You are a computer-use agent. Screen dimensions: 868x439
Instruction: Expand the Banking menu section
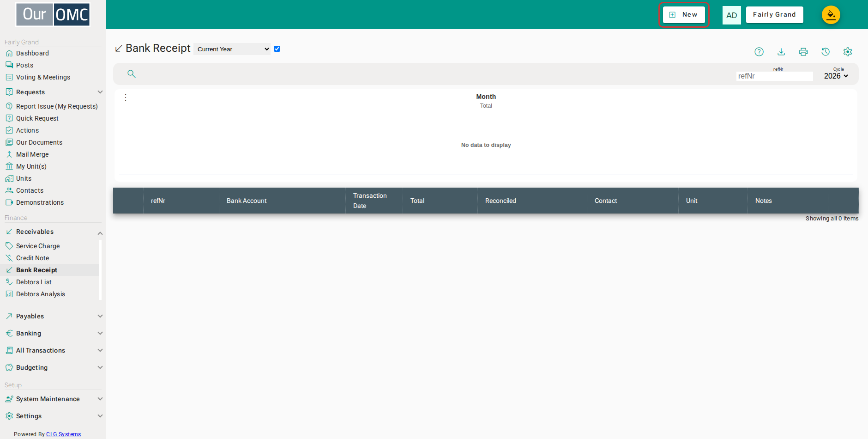[53, 333]
